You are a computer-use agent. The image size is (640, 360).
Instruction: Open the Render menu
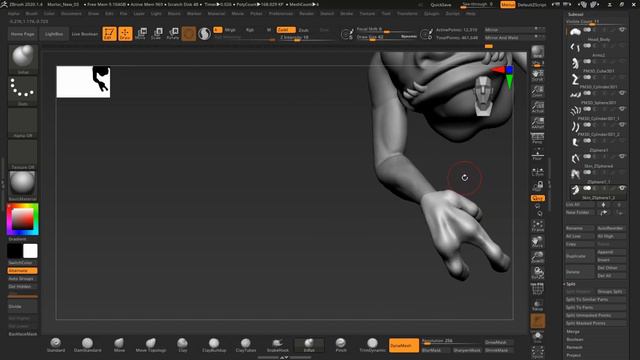tap(307, 13)
